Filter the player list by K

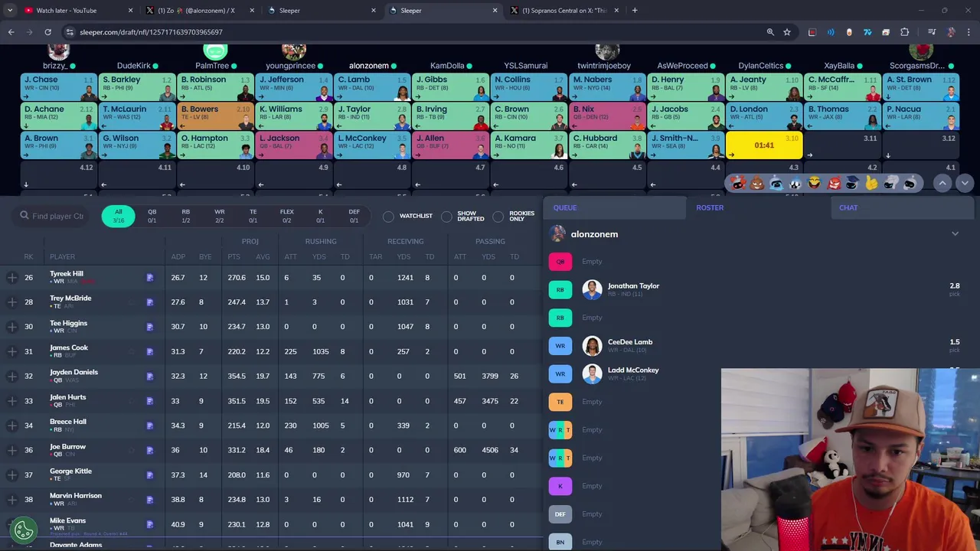point(320,216)
